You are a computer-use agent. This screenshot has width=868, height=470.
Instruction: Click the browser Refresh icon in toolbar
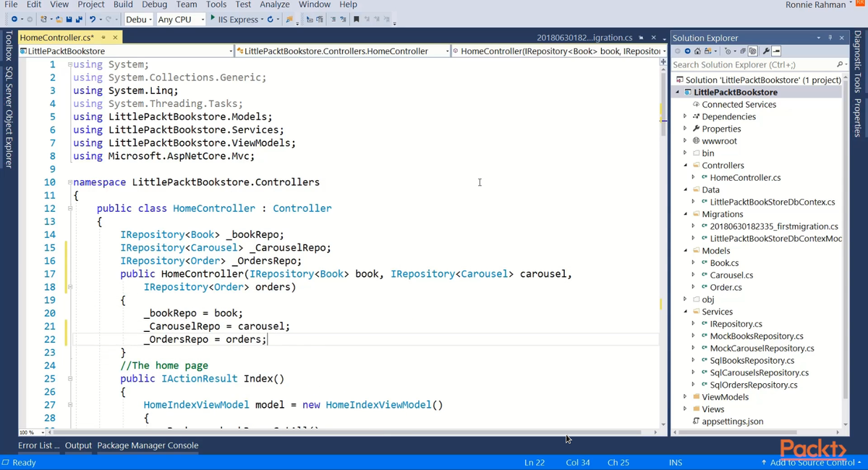click(x=271, y=19)
